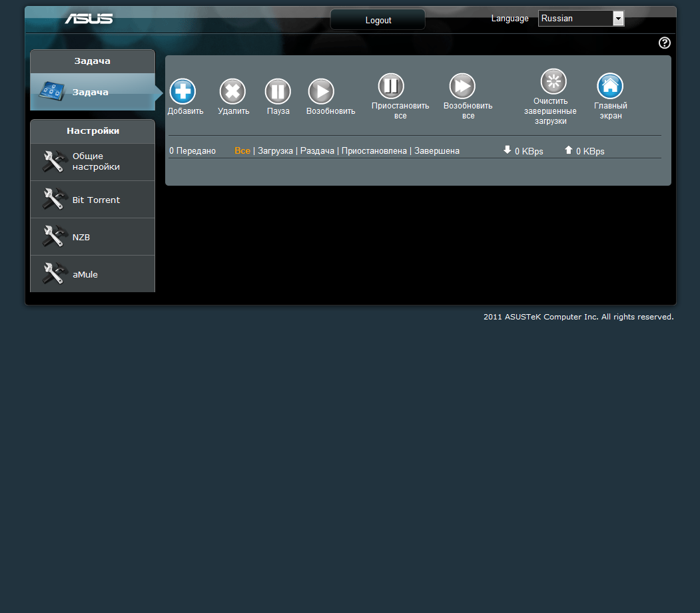Click the Очистить завершенные загрузки label

pyautogui.click(x=550, y=111)
